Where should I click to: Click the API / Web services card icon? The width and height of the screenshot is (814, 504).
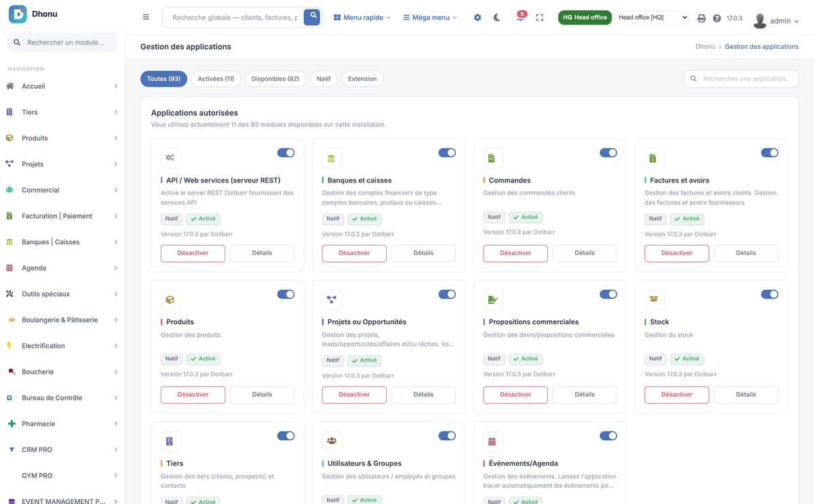[170, 158]
